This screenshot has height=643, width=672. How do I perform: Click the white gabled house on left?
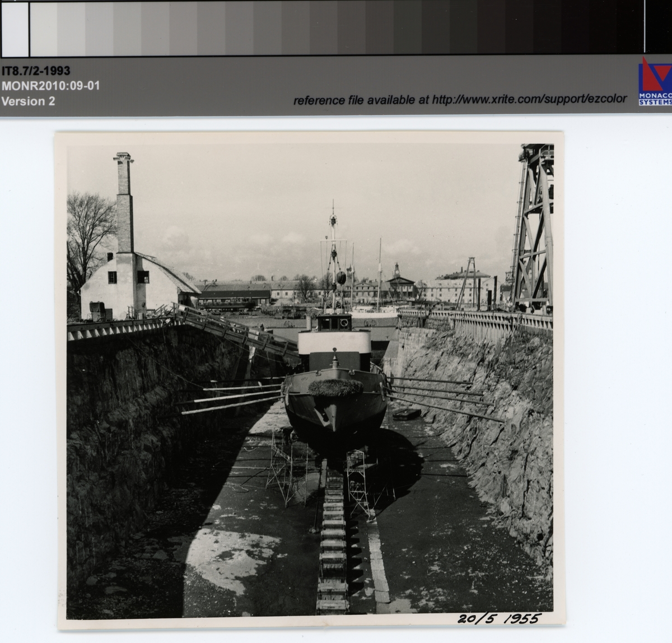[x=134, y=286]
